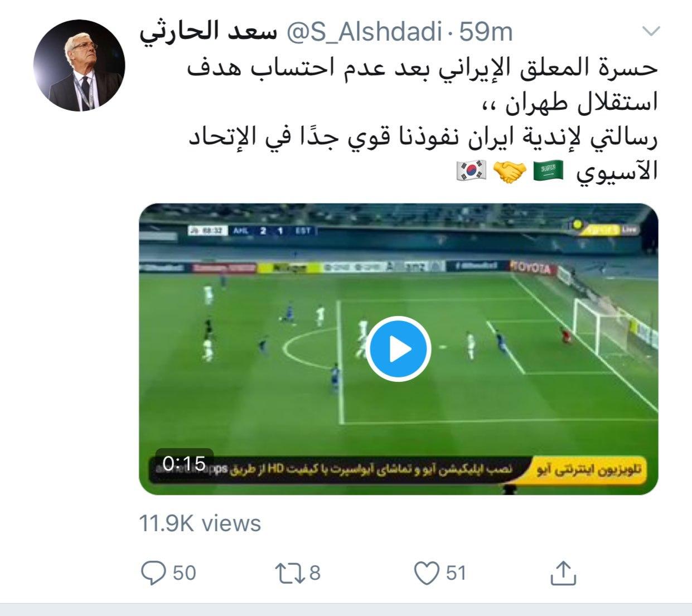Open the tweet options chevron menu
This screenshot has height=616, width=692.
tap(650, 32)
